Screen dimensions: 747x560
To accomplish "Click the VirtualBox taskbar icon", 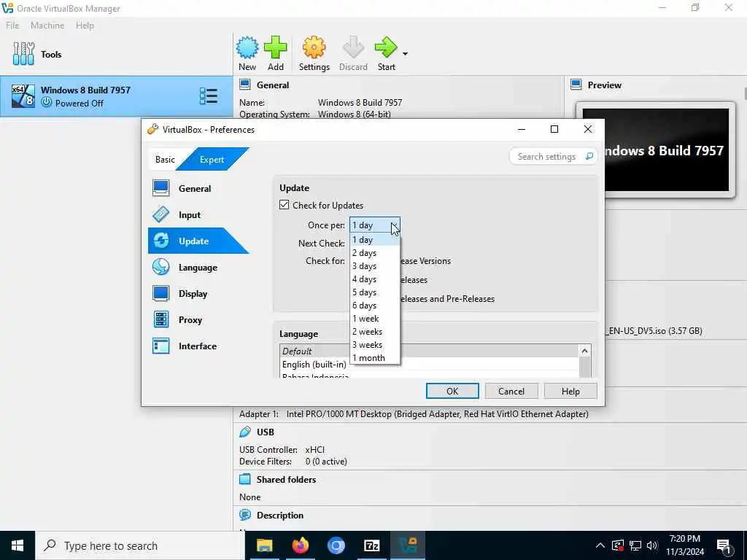I will click(407, 545).
